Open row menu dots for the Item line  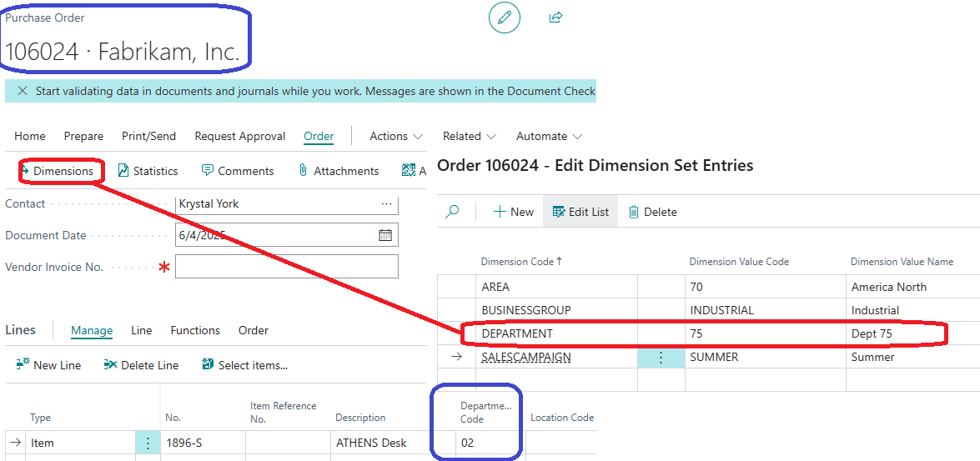click(x=148, y=443)
